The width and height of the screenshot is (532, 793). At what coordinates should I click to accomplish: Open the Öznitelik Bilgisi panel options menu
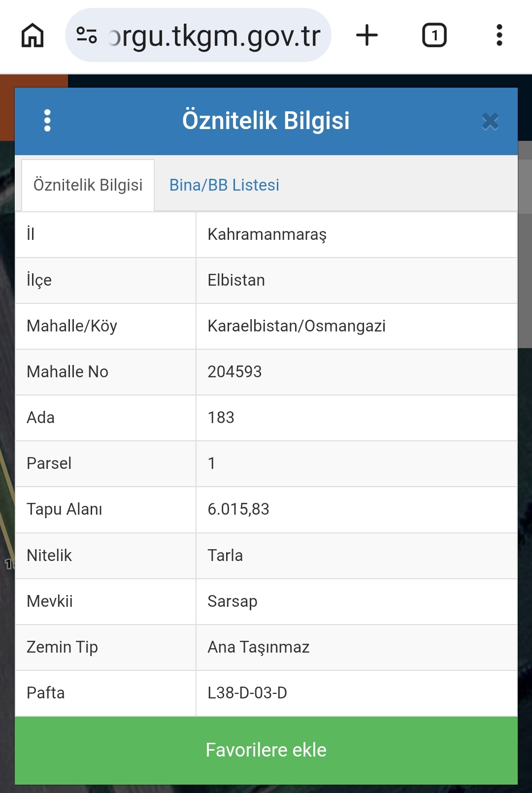point(47,121)
